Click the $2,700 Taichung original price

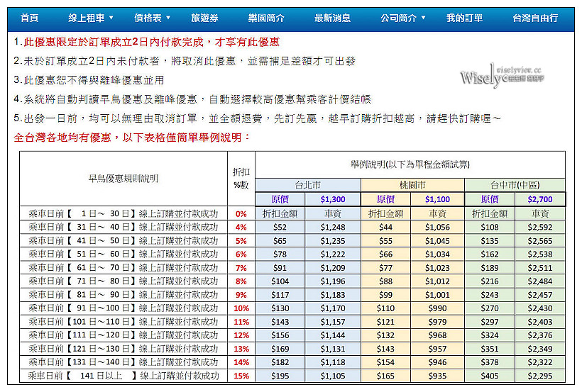(x=540, y=199)
